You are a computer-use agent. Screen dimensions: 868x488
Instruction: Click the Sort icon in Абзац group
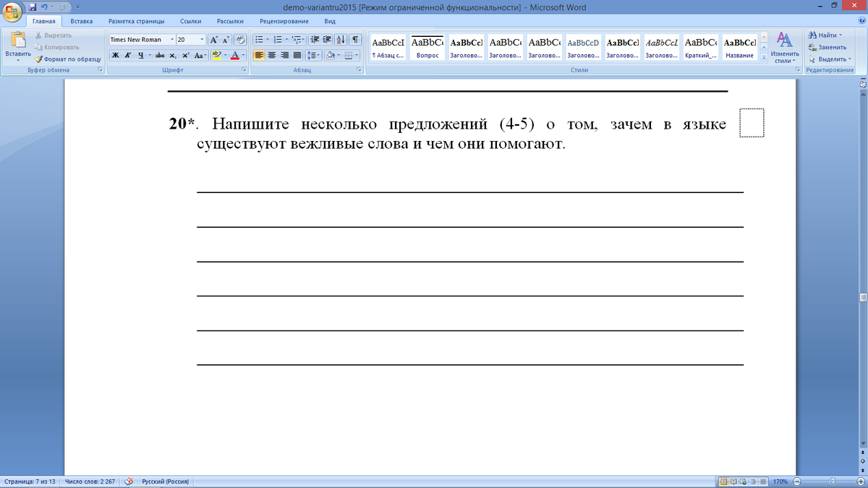(x=341, y=40)
